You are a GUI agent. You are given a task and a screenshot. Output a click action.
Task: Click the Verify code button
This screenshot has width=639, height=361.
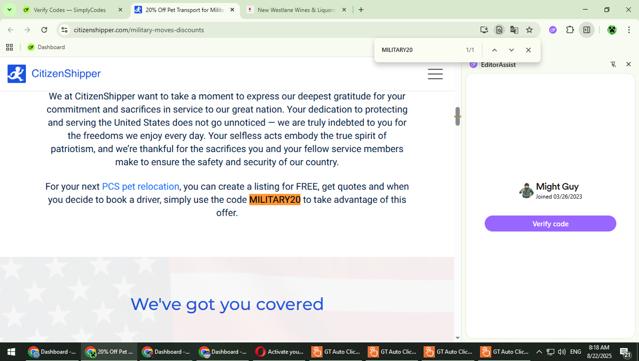[550, 224]
